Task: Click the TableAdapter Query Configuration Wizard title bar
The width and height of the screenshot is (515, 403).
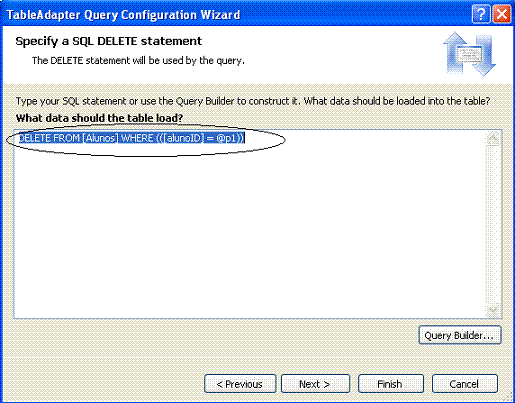Action: [233, 15]
